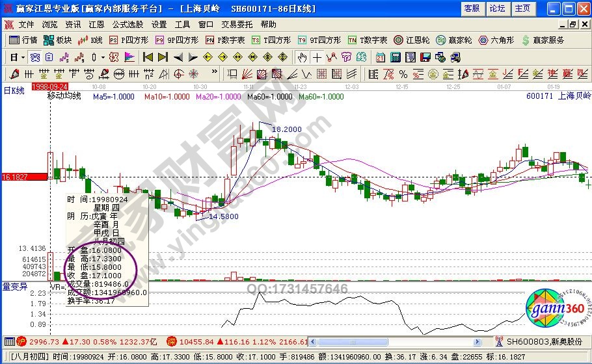
Task: Click the 客服 button in title bar
Action: 472,8
